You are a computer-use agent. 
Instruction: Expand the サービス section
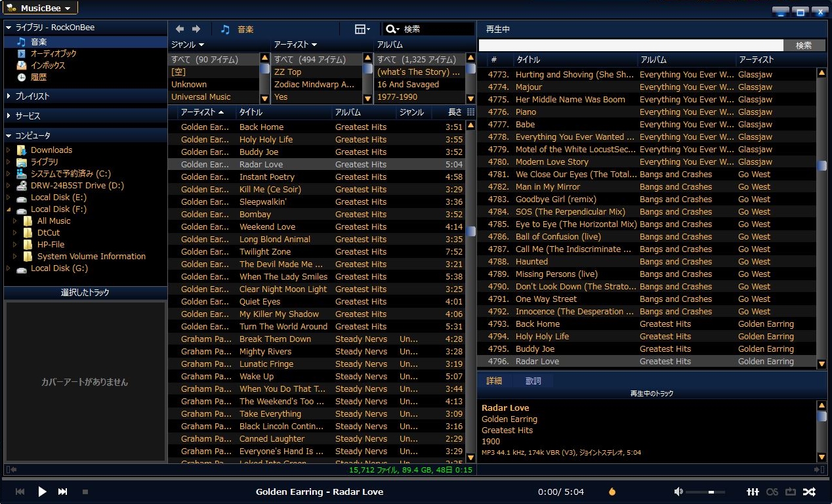tap(9, 115)
